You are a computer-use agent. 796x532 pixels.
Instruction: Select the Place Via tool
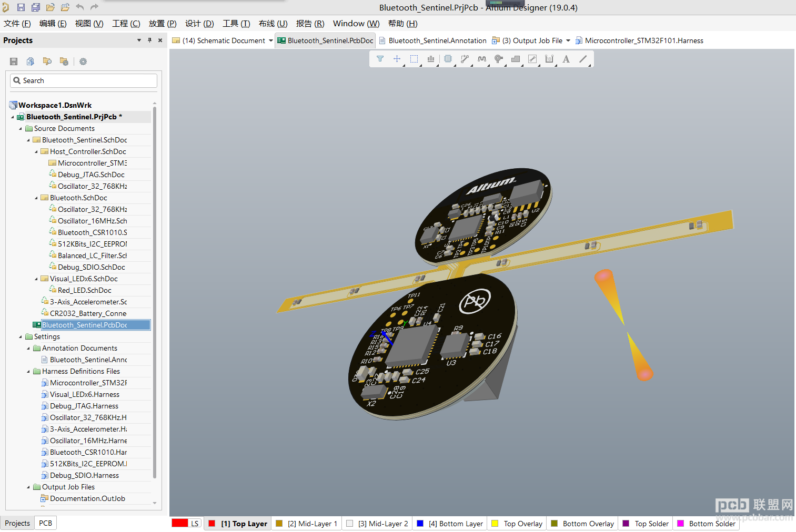coord(499,59)
